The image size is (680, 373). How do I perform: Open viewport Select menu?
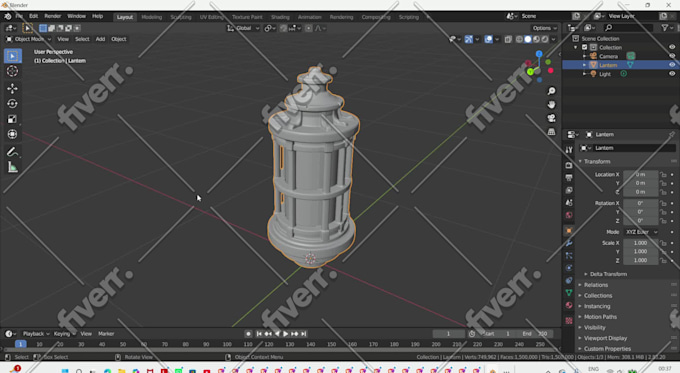point(82,39)
